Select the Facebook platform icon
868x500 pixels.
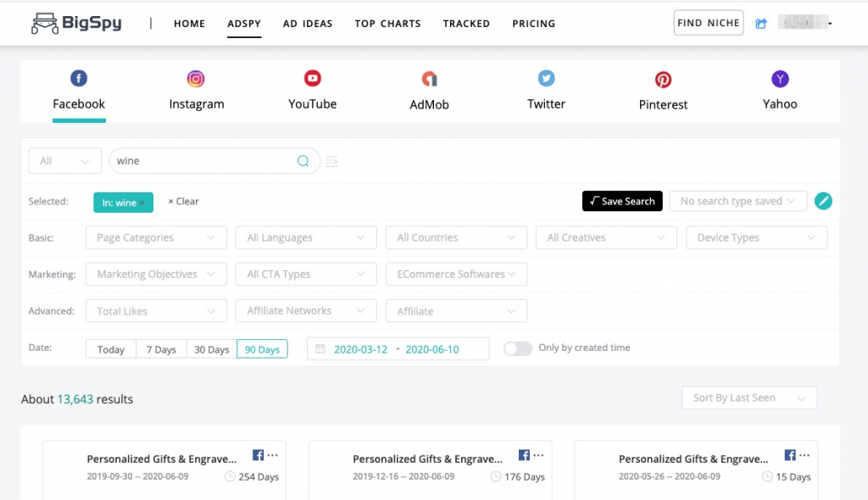[x=79, y=78]
